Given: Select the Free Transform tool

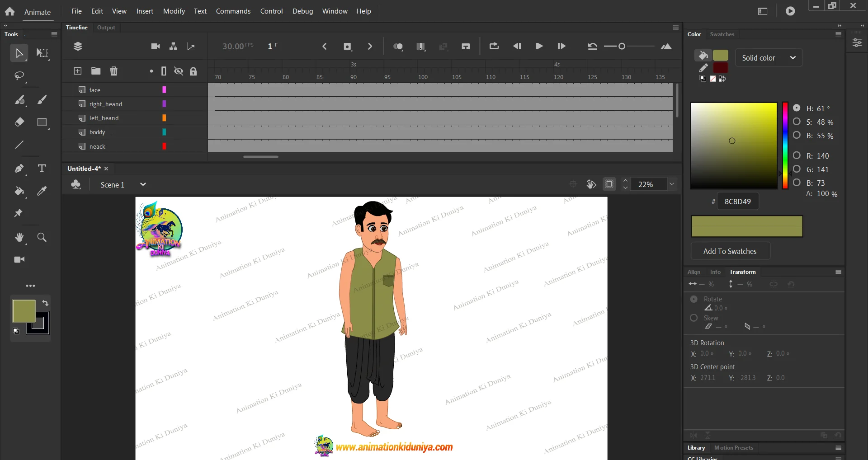Looking at the screenshot, I should coord(42,53).
